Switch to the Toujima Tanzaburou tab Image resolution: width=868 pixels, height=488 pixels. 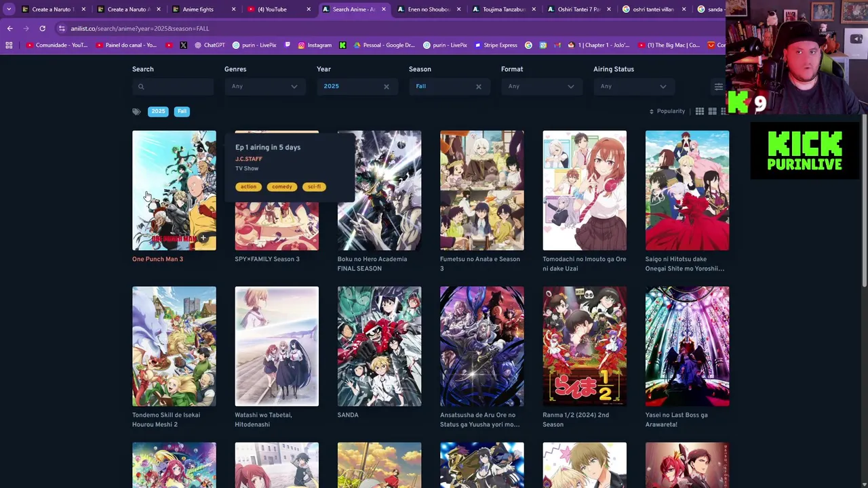tap(503, 9)
